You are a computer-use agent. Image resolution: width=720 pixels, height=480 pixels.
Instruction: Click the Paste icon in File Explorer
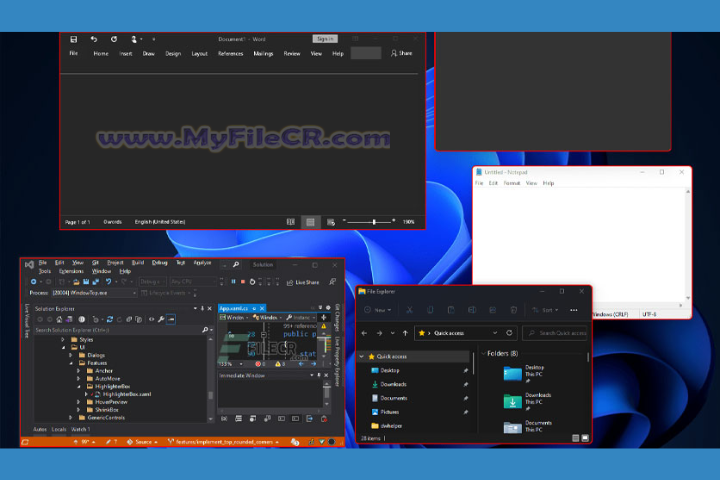point(451,310)
